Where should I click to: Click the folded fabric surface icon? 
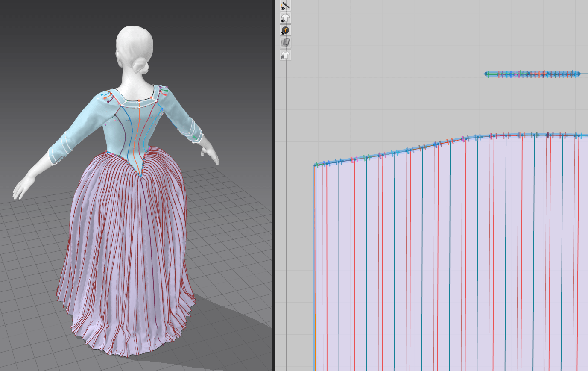tap(285, 42)
